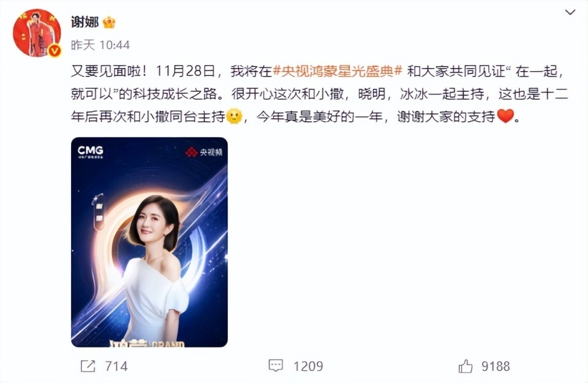Image resolution: width=588 pixels, height=383 pixels.
Task: Click the CMG logo on the poster
Action: click(x=91, y=151)
